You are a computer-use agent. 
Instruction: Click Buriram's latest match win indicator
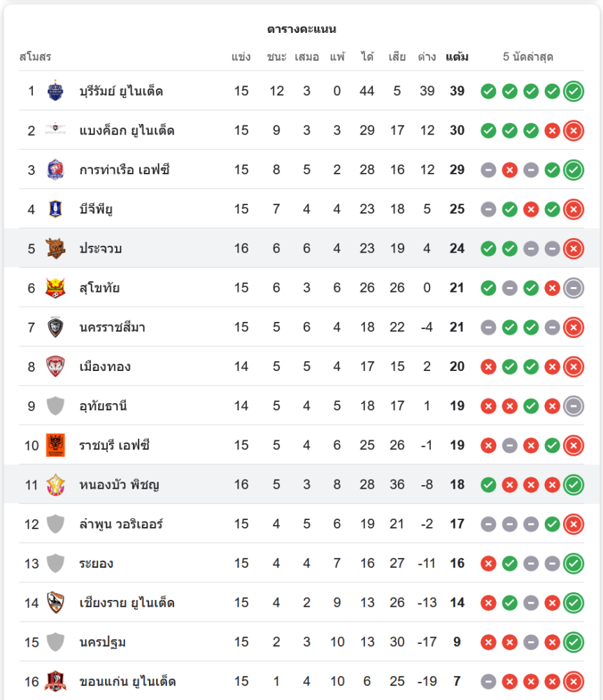574,91
